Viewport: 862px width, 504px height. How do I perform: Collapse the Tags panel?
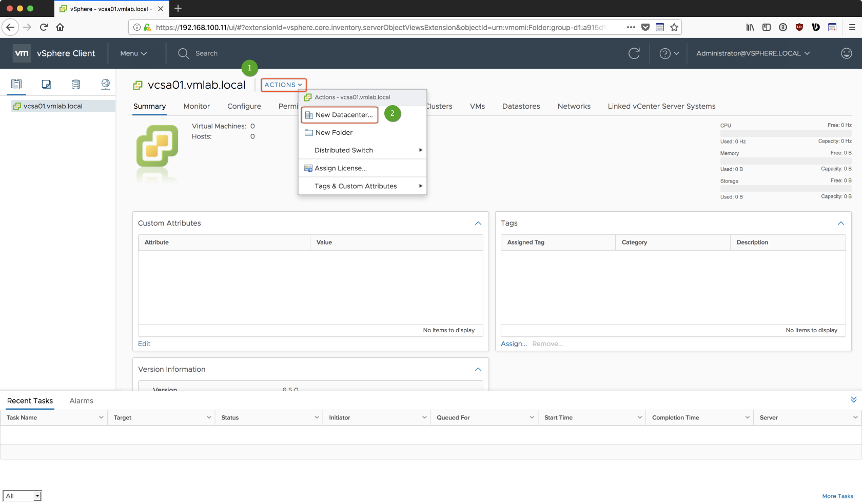[x=840, y=223]
